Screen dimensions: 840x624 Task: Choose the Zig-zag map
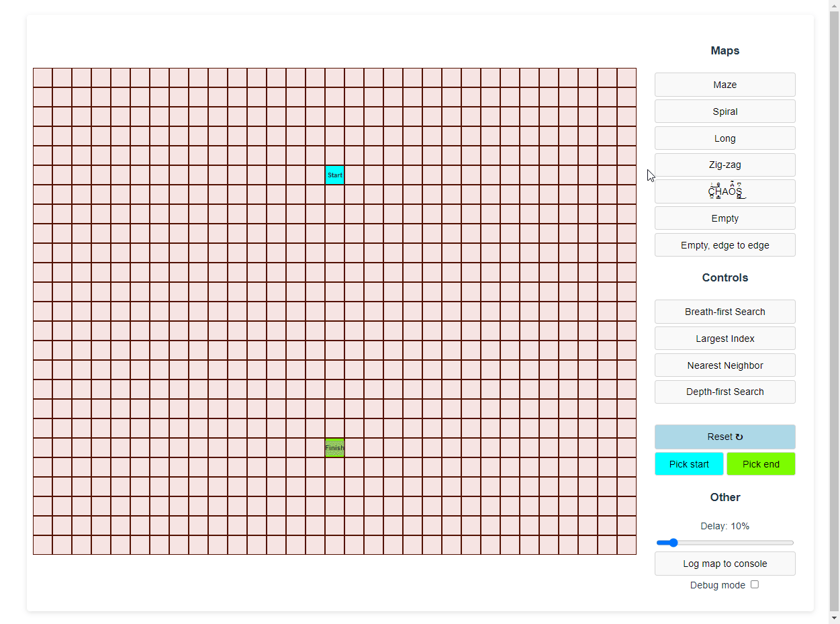coord(725,165)
